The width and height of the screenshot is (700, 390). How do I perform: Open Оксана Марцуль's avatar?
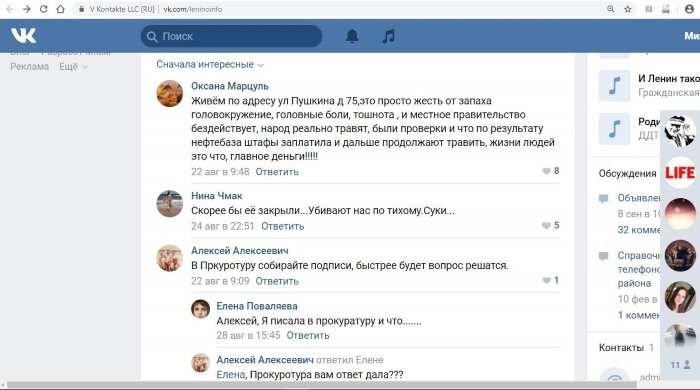coord(170,93)
